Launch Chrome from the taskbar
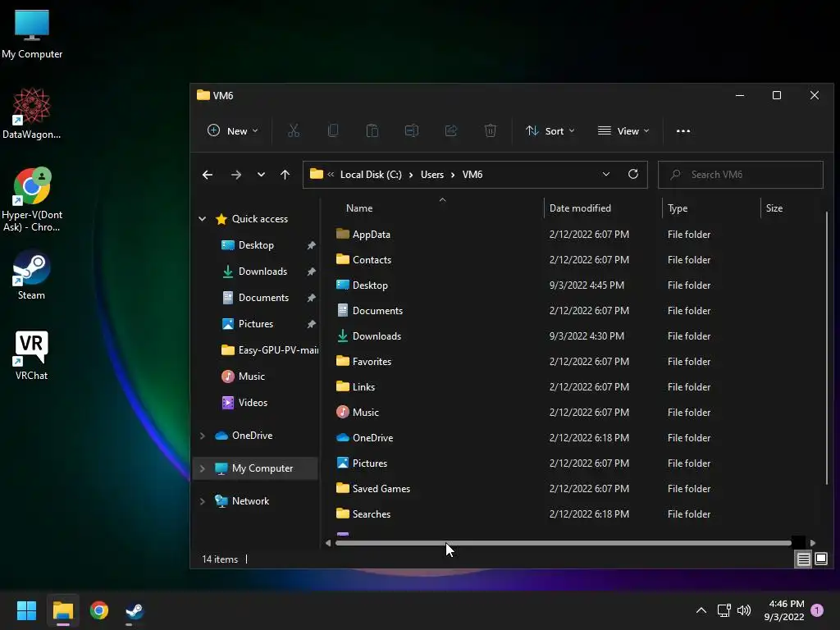840x630 pixels. point(99,610)
